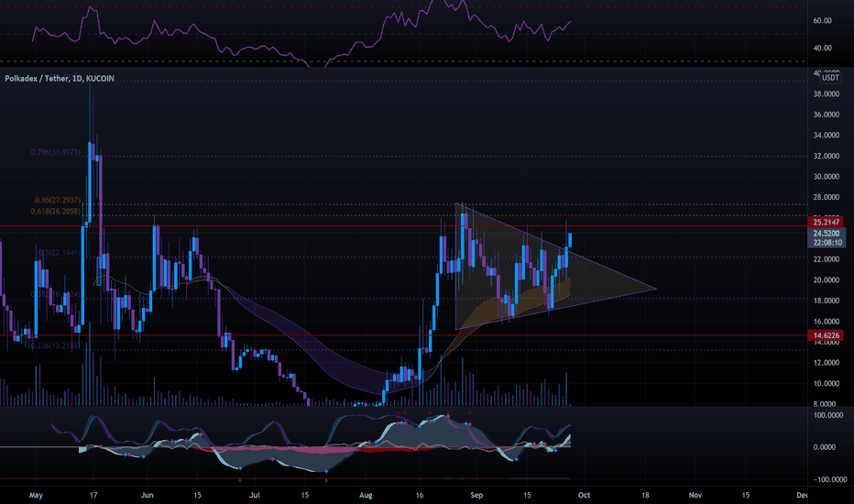
Task: Click the red 14.6226 price label
Action: pos(827,335)
